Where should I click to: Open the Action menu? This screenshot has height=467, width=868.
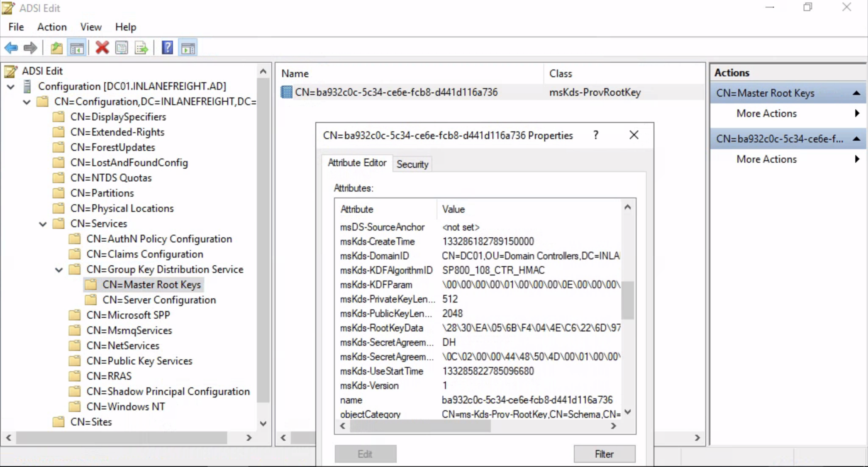(52, 27)
